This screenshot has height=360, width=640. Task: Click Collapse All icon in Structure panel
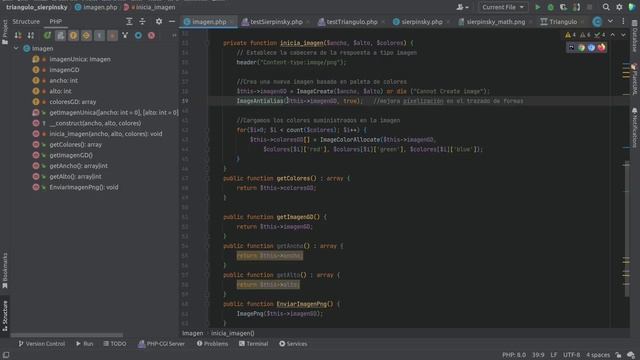(x=142, y=21)
